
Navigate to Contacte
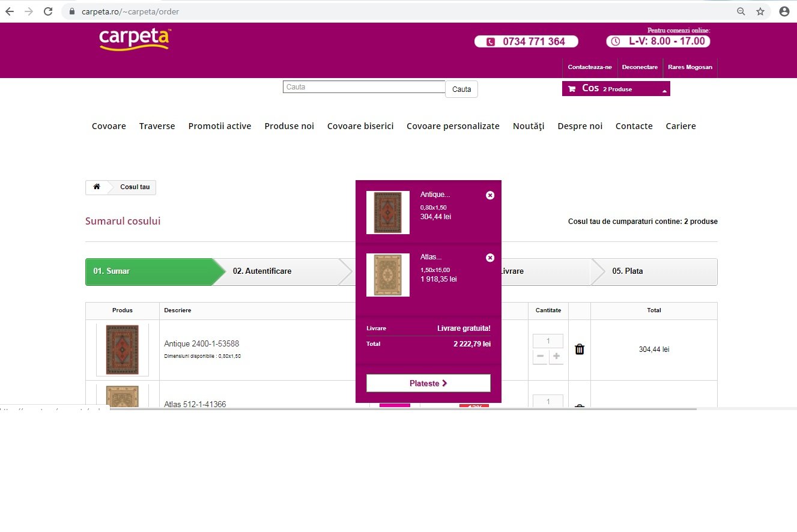click(634, 126)
